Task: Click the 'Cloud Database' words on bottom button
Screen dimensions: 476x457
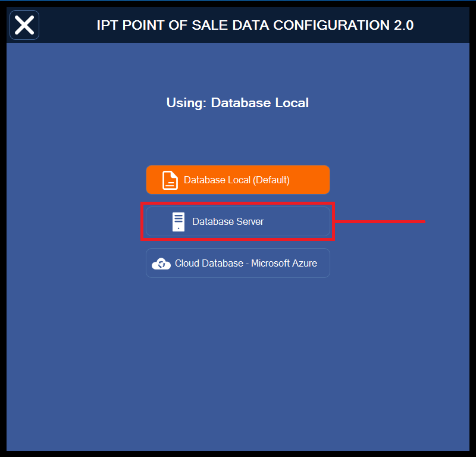Action: coord(209,263)
